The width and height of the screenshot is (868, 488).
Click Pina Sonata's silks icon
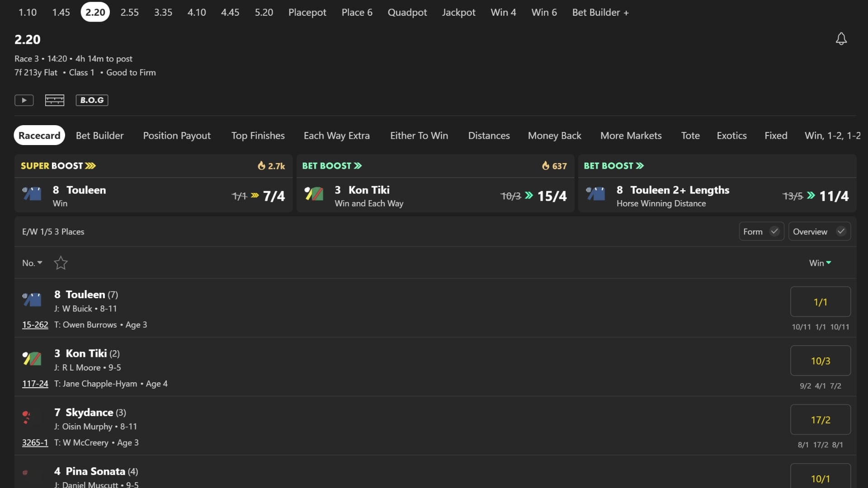(x=25, y=473)
